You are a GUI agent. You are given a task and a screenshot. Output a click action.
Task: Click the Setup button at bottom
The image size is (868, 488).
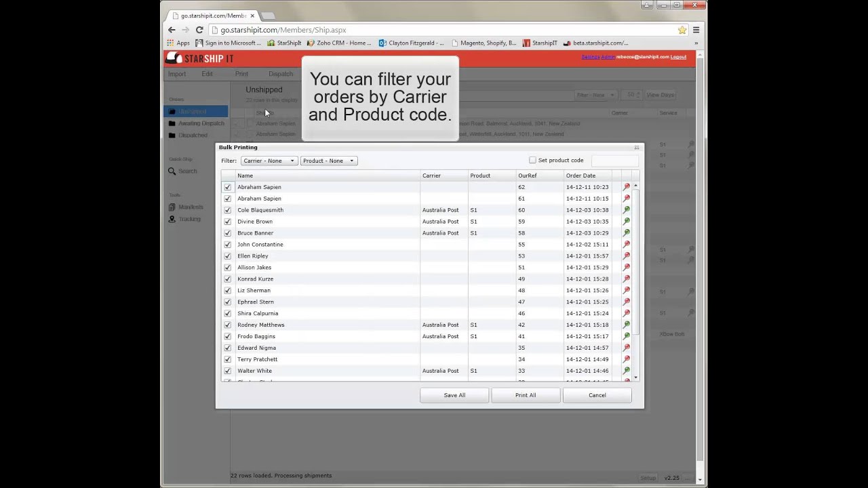coord(648,478)
